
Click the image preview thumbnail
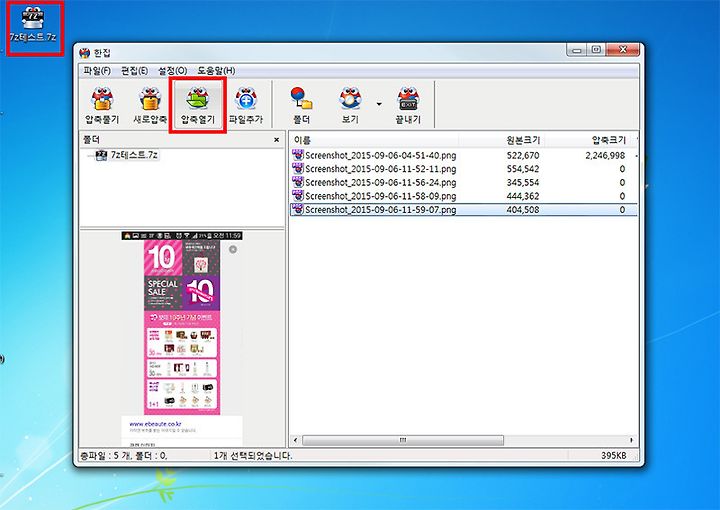(x=182, y=339)
